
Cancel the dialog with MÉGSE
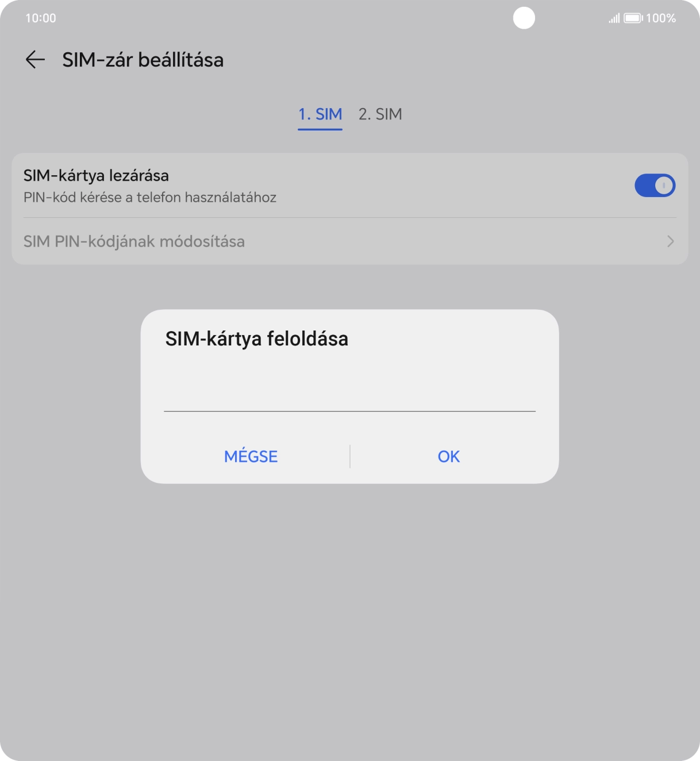[251, 456]
